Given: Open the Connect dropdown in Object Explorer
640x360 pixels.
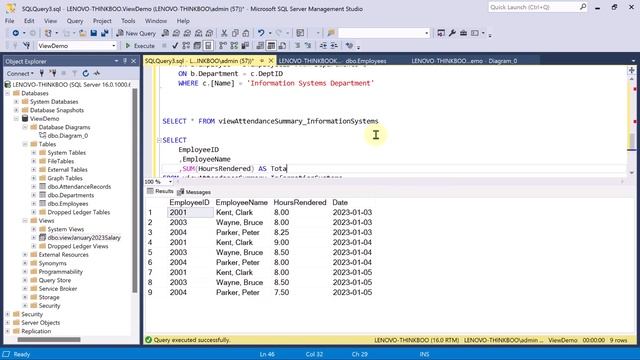Looking at the screenshot, I should pyautogui.click(x=20, y=73).
